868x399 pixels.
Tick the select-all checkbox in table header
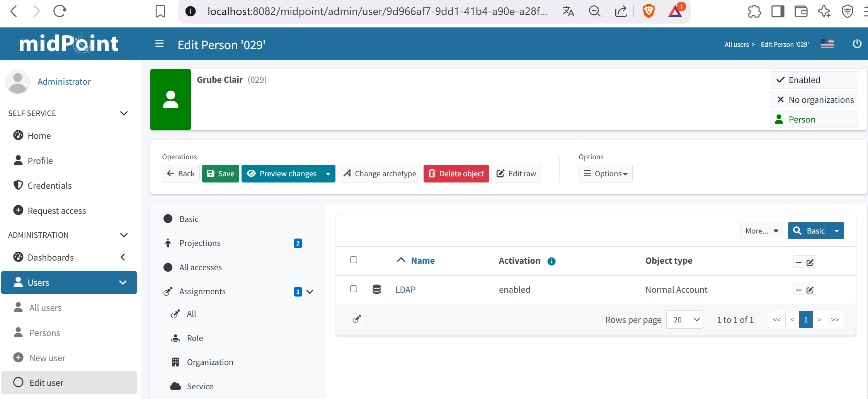point(354,260)
